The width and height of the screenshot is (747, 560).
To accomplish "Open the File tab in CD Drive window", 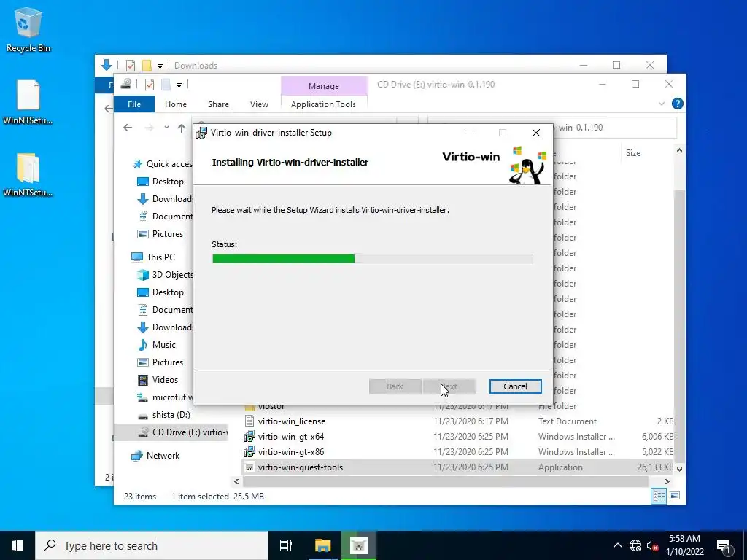I will tap(134, 104).
